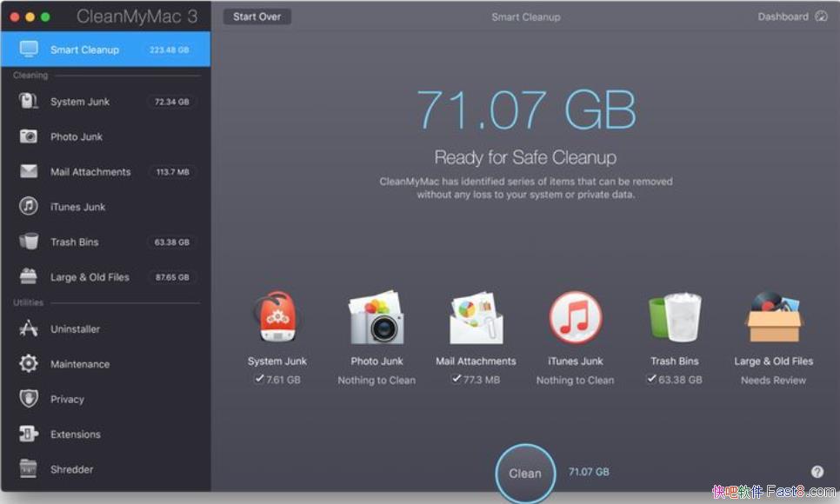Open the Extensions utility in sidebar
Screen dimensions: 840x504
coord(77,434)
